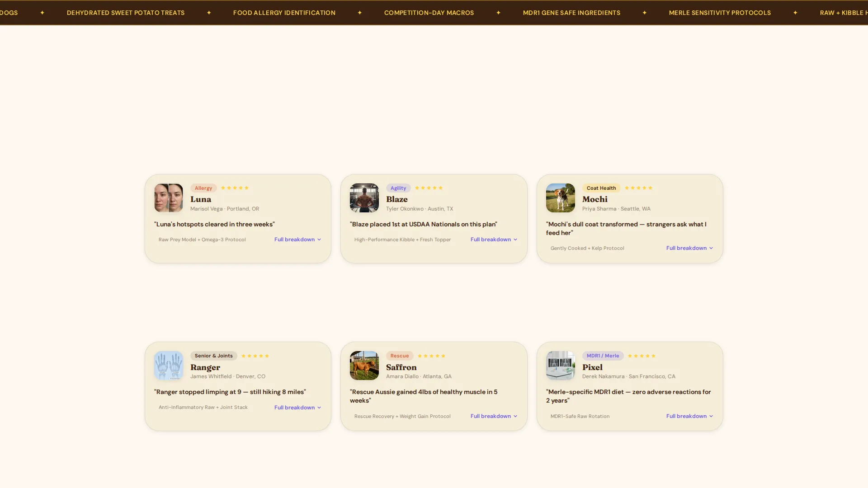Click "Derek Nakamura · San Francisco, CA" text
868x488 pixels.
(x=629, y=376)
